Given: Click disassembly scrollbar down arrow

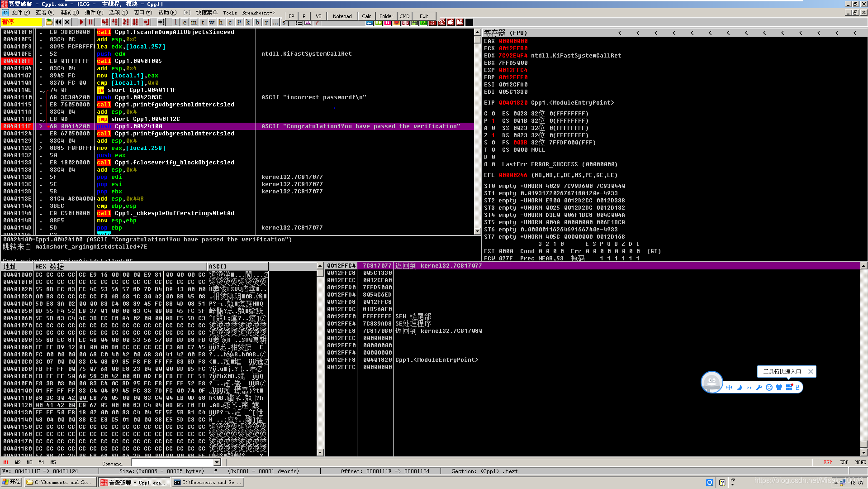Looking at the screenshot, I should tap(477, 231).
